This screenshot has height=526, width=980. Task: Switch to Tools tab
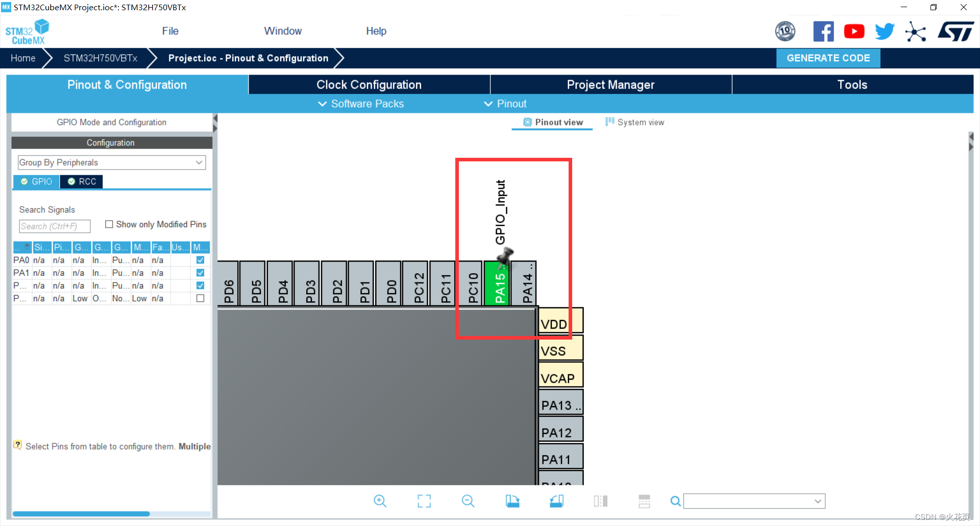(x=852, y=85)
